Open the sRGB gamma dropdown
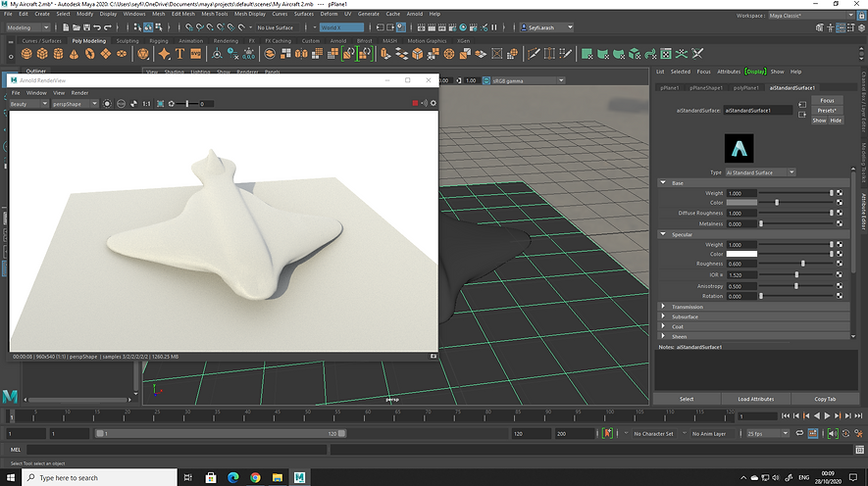Screen dimensions: 868x486 point(528,80)
